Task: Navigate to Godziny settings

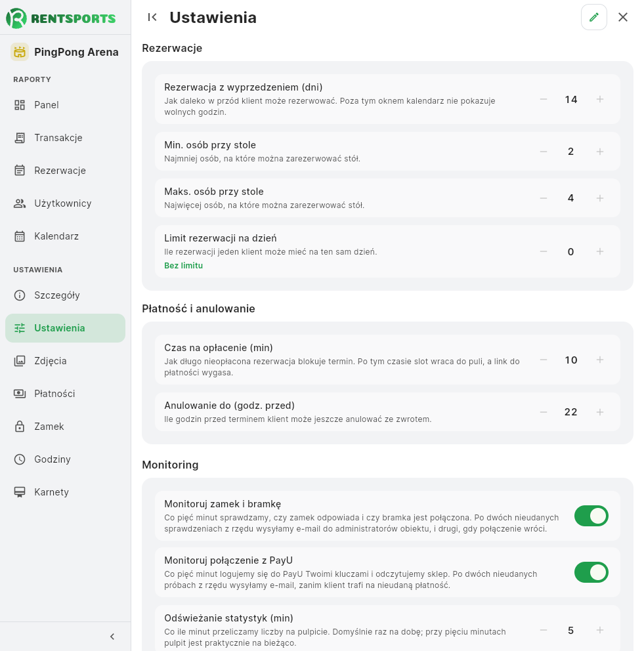Action: (65, 459)
